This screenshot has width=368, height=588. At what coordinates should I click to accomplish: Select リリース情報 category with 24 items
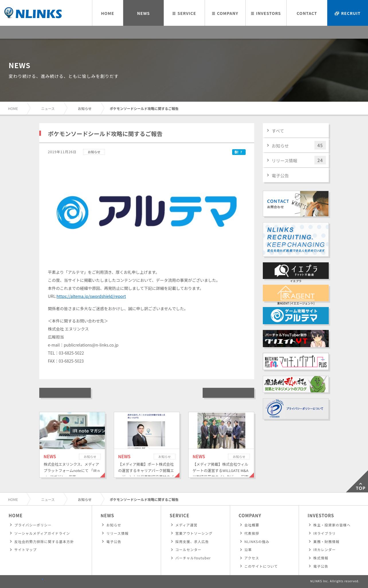(296, 160)
